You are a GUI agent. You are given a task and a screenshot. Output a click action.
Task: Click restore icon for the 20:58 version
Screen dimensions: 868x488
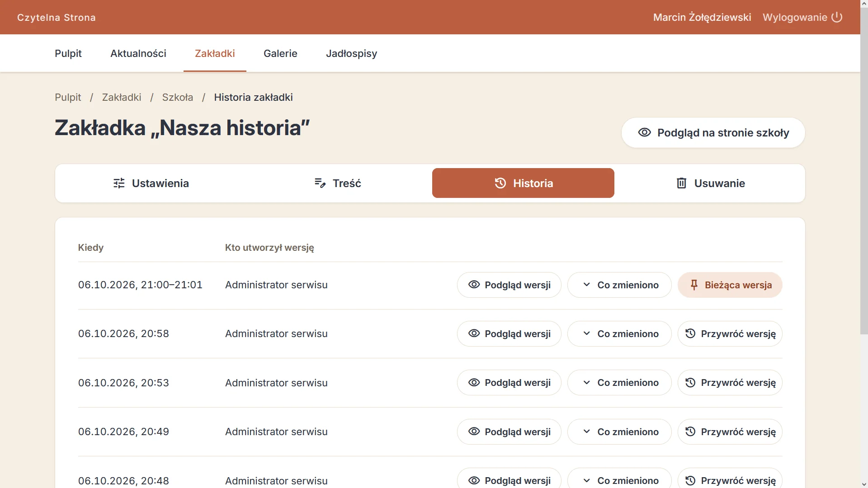pyautogui.click(x=690, y=333)
